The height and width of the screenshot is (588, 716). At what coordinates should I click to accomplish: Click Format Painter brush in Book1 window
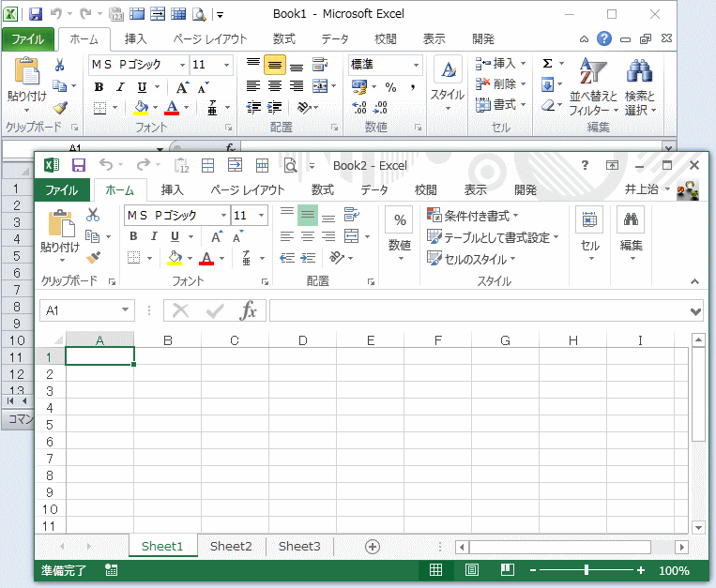(x=60, y=108)
